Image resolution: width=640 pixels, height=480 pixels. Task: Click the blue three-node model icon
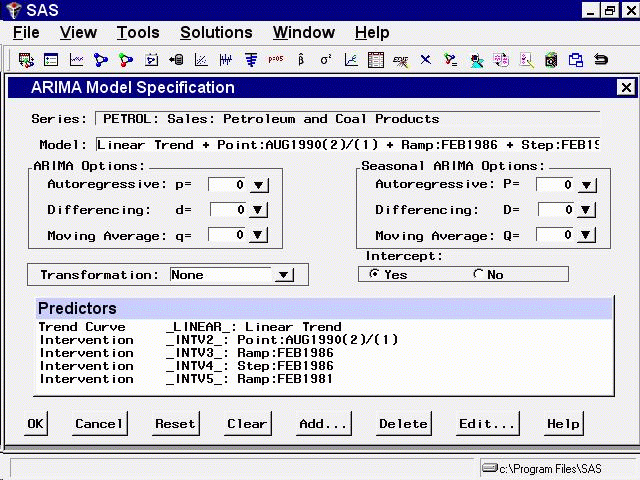(x=101, y=60)
